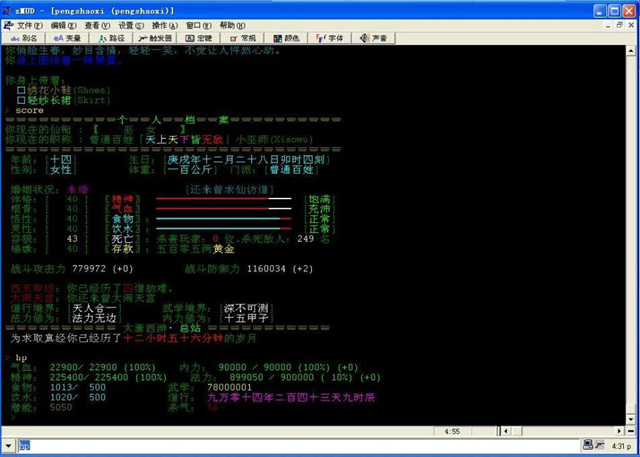Image resolution: width=640 pixels, height=457 pixels.
Task: Minimize the inner pengshaoxi session window
Action: [x=609, y=26]
